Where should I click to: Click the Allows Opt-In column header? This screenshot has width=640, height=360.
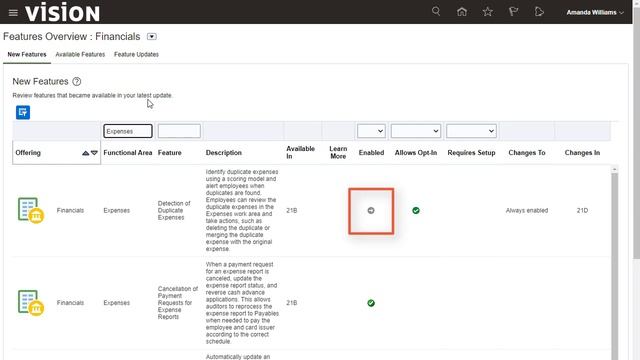click(416, 153)
